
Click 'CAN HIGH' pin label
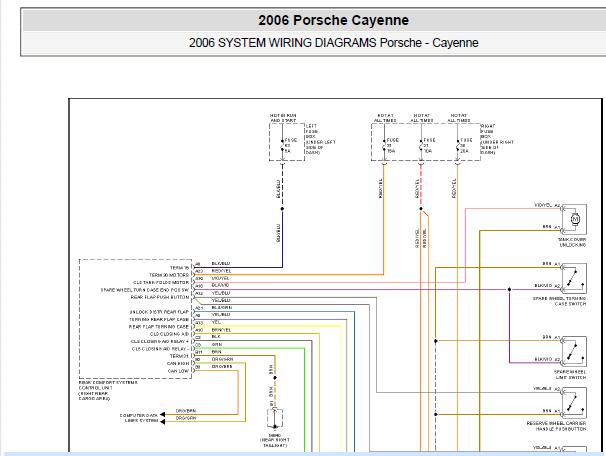coord(178,363)
